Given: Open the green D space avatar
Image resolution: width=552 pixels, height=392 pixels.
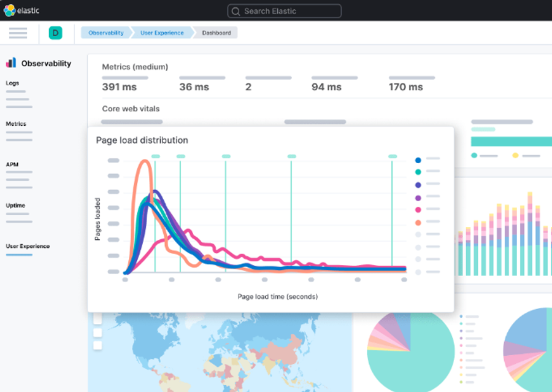Looking at the screenshot, I should point(55,33).
